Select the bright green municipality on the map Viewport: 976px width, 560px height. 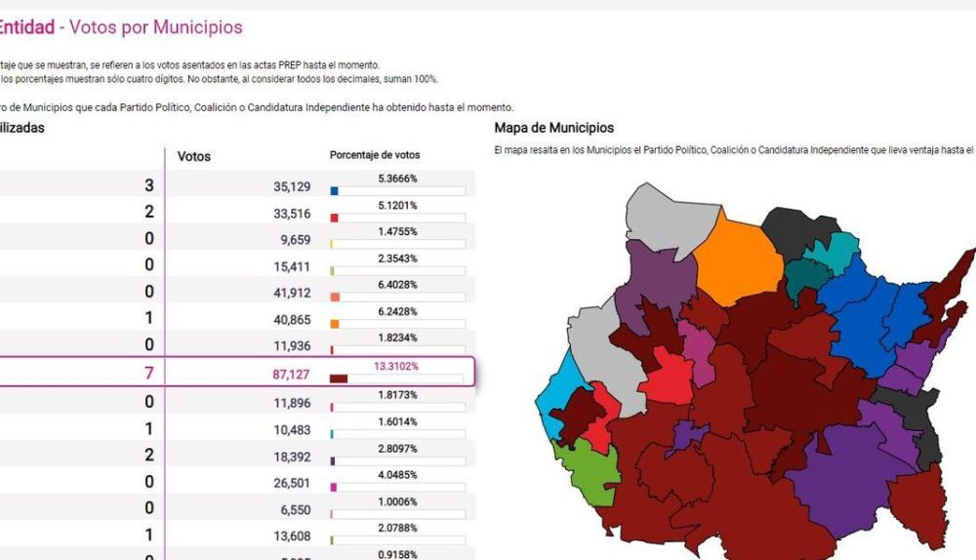point(589,464)
